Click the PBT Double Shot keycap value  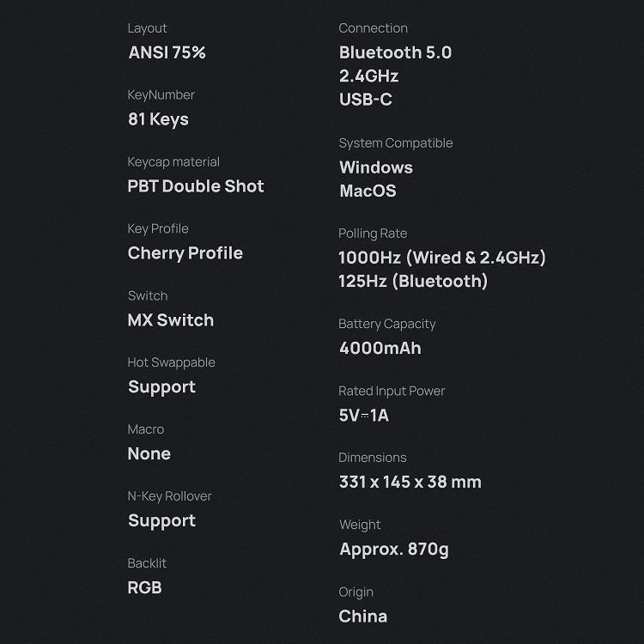[196, 186]
